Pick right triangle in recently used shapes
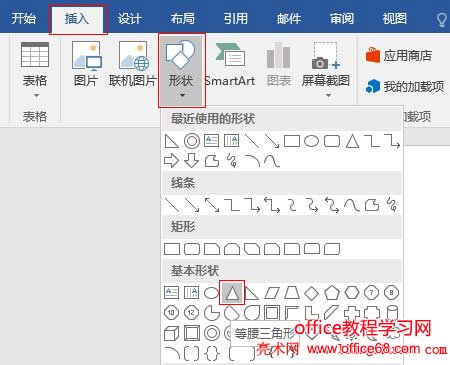Viewport: 450px width, 365px height. pos(172,141)
